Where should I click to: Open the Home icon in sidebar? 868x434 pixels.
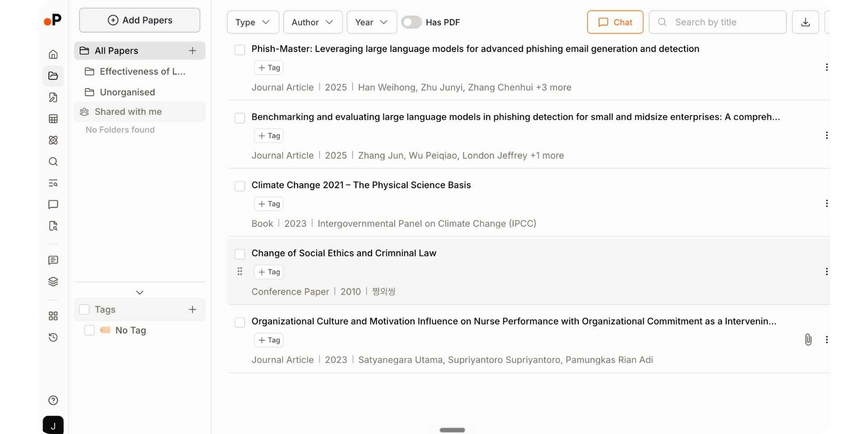(53, 54)
